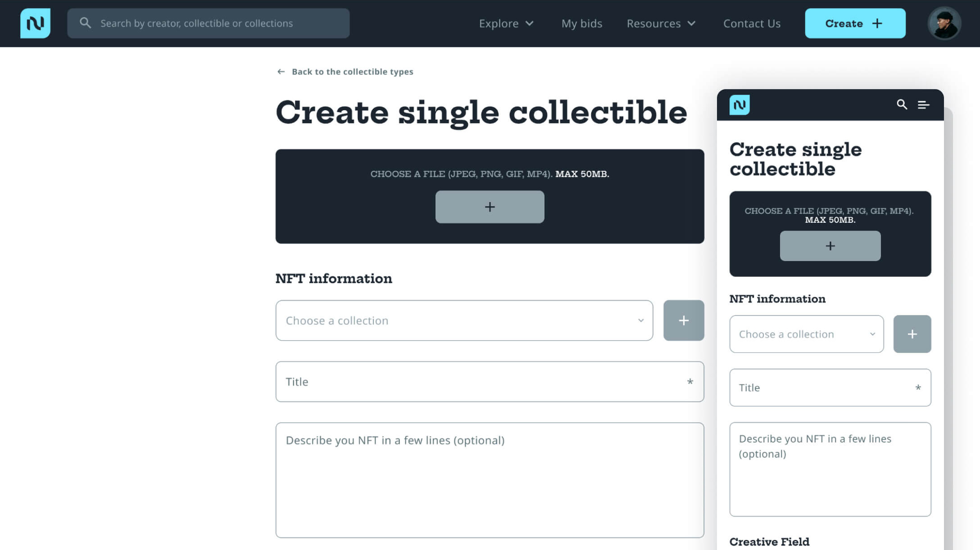Open the desktop Choose a collection dropdown
This screenshot has height=550, width=980.
pyautogui.click(x=464, y=320)
